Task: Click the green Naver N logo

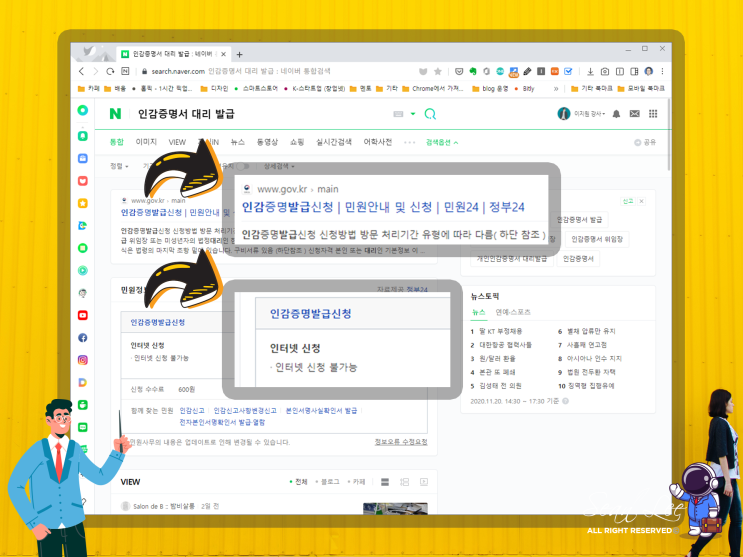Action: click(115, 114)
